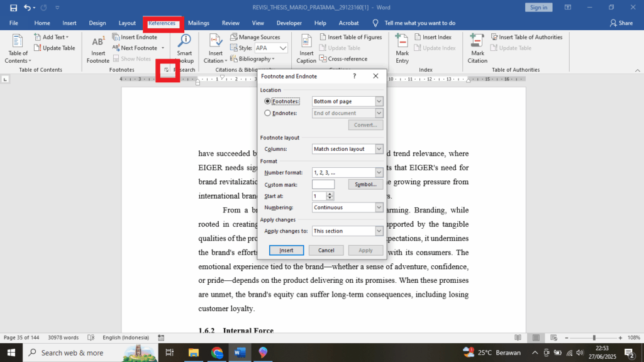This screenshot has width=644, height=362.
Task: Select the Footnotes radio button
Action: (x=267, y=101)
